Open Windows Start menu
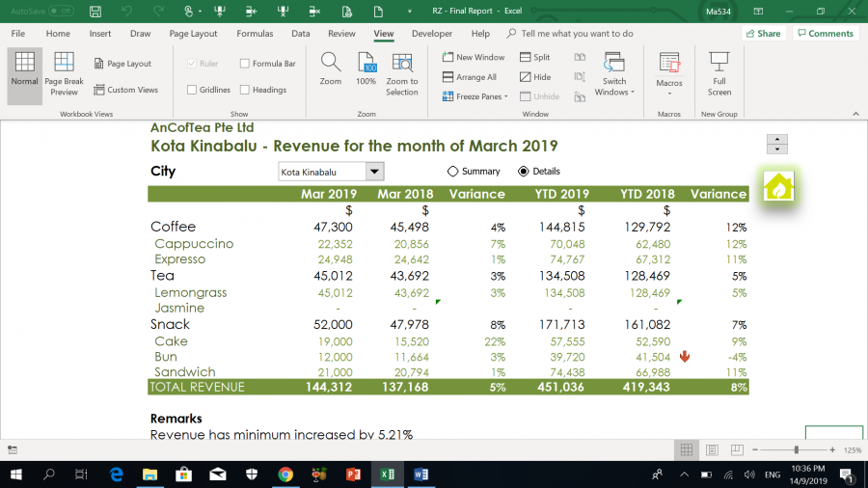The width and height of the screenshot is (868, 488). [16, 474]
